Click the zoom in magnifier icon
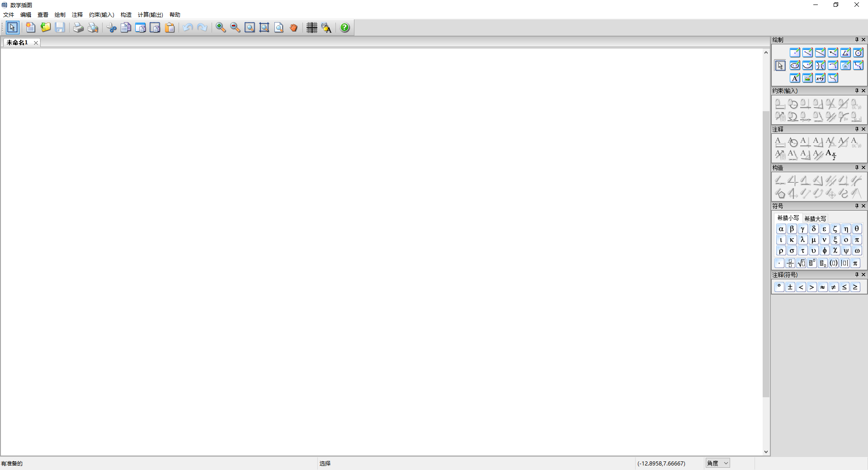This screenshot has height=470, width=868. (221, 28)
